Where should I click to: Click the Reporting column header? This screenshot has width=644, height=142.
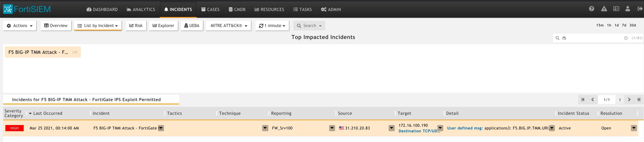click(x=281, y=113)
